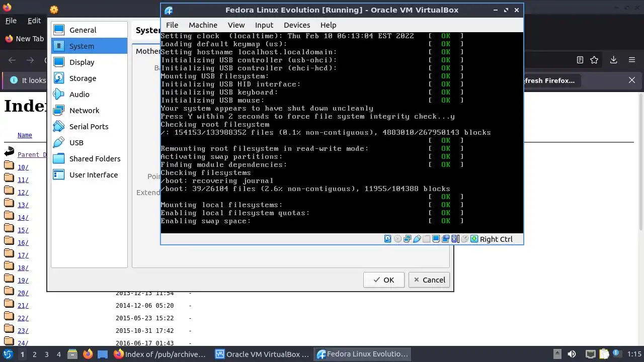Screen dimensions: 644x362
Task: Open the File menu in the VM window
Action: [x=172, y=25]
